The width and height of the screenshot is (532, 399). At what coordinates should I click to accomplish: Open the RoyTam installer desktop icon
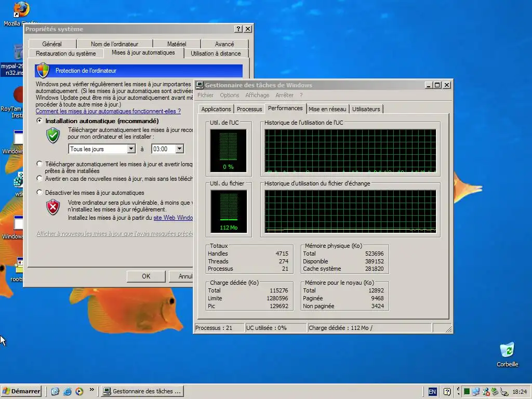click(x=12, y=103)
